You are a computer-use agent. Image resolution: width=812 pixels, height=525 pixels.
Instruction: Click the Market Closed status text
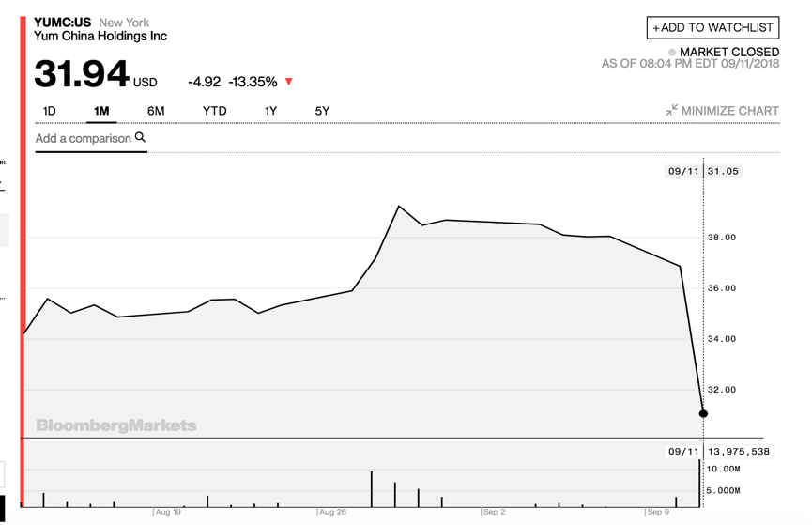coord(729,52)
